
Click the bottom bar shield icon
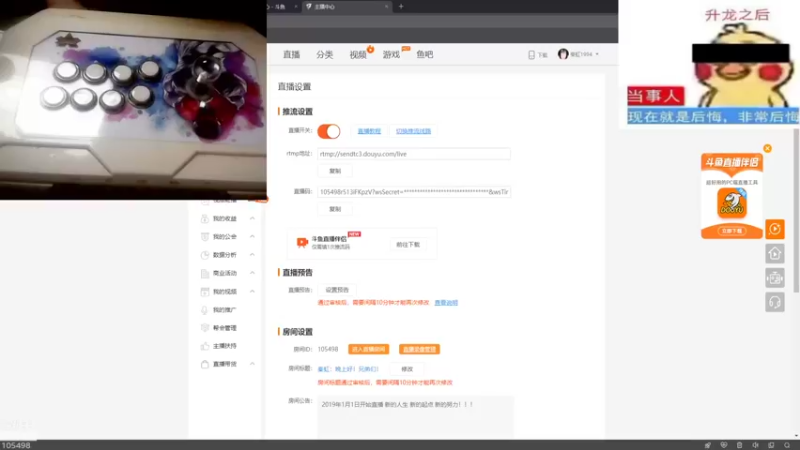click(723, 445)
